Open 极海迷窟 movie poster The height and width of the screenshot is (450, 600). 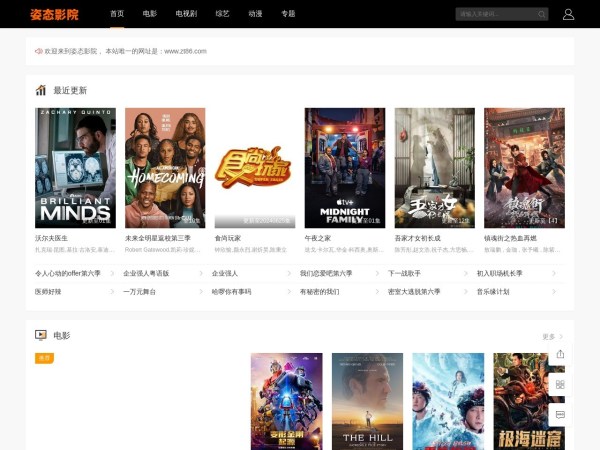coord(529,401)
